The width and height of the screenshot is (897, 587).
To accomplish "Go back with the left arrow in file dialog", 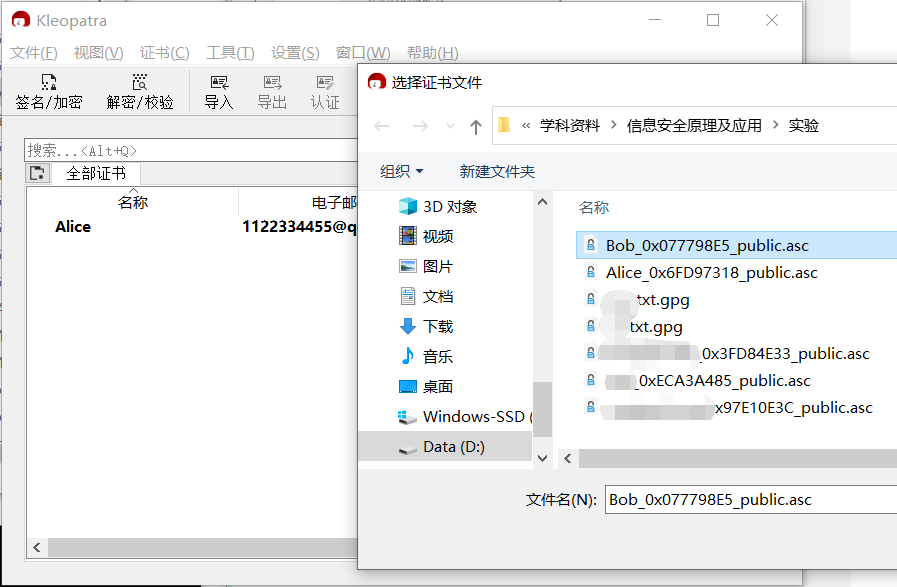I will pos(382,126).
